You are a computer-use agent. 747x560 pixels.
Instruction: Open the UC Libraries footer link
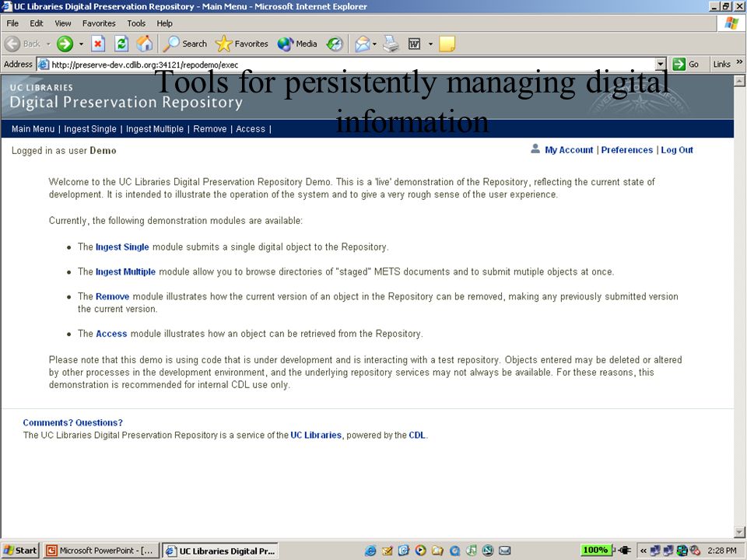tap(316, 436)
